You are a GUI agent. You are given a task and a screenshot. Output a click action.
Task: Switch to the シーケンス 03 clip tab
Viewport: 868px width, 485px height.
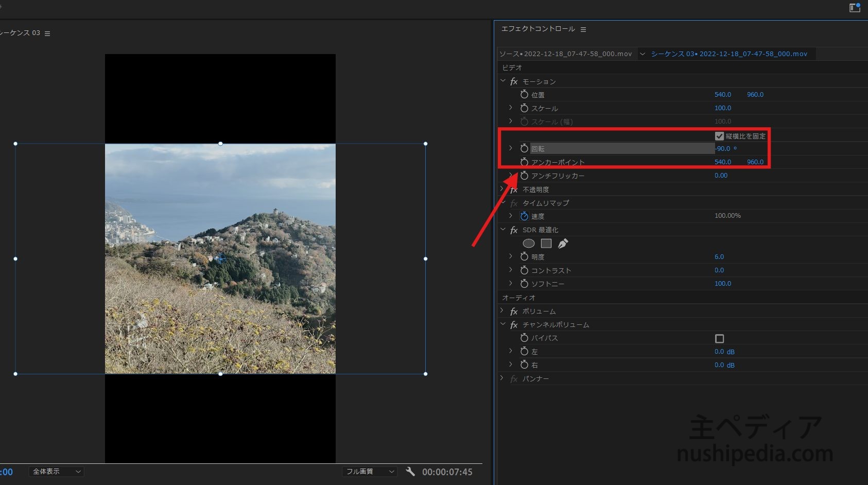pyautogui.click(x=728, y=54)
